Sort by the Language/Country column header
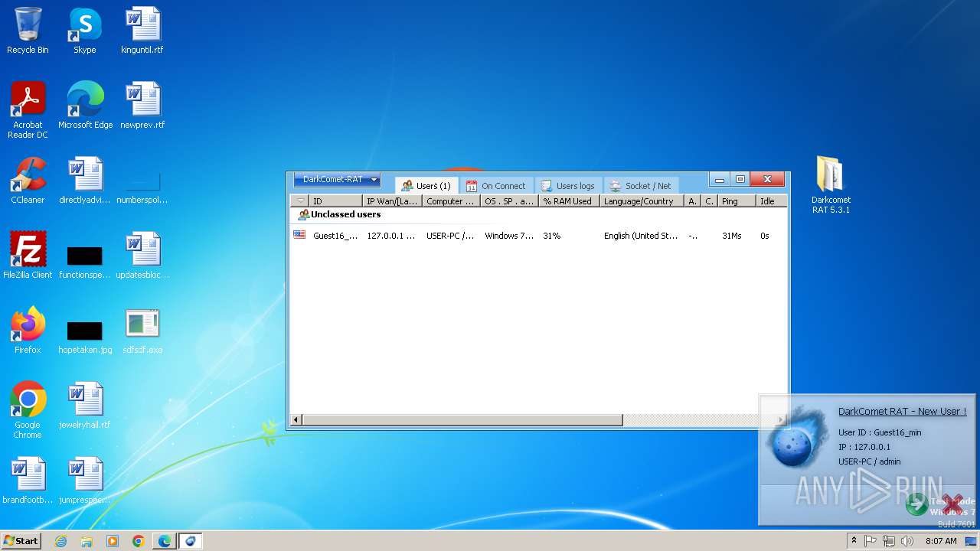This screenshot has width=980, height=551. click(642, 201)
